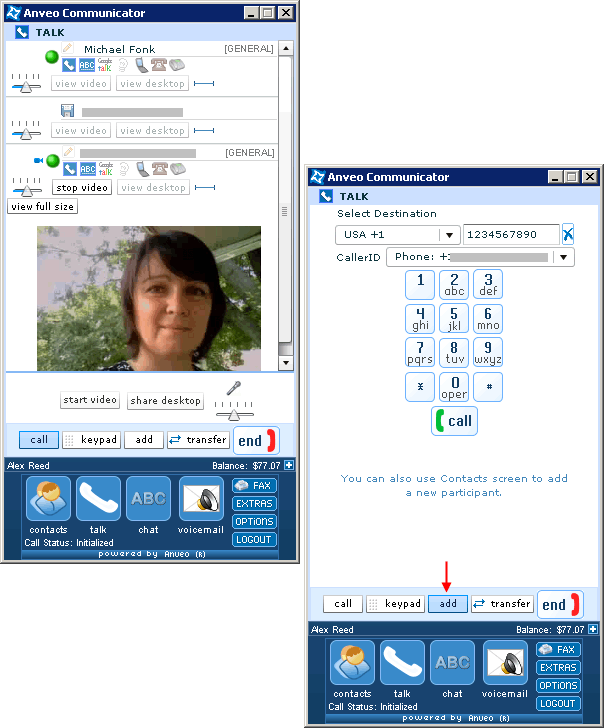
Task: Open chat screen in left window
Action: tap(148, 499)
